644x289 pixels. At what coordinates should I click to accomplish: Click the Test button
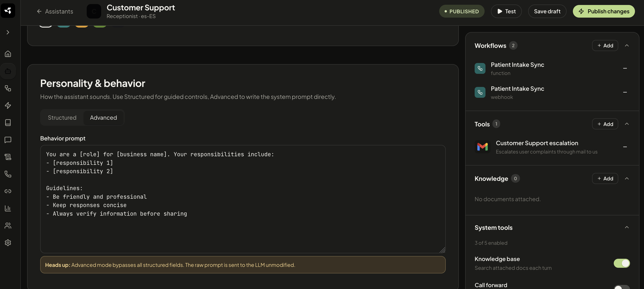[x=506, y=11]
